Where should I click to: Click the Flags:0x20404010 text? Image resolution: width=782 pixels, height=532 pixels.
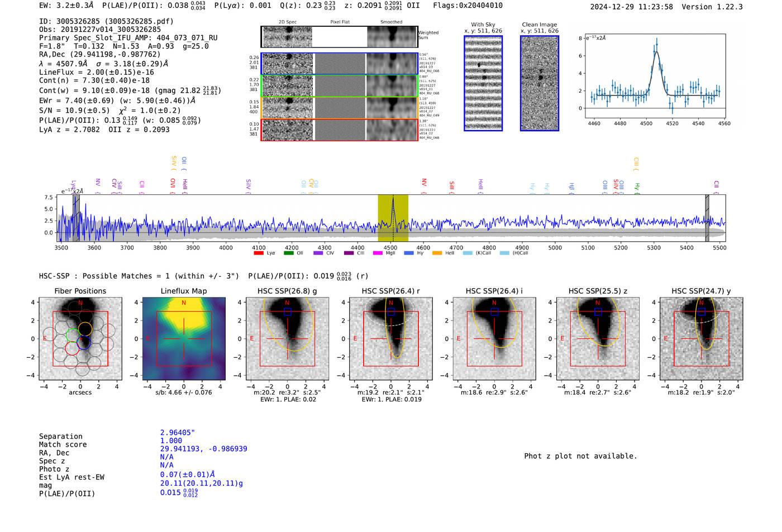pyautogui.click(x=468, y=6)
